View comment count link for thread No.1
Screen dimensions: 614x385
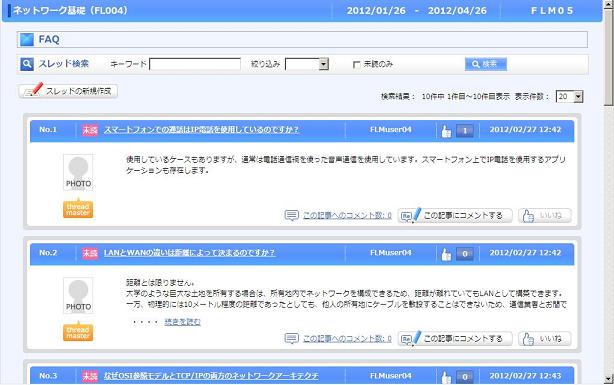347,216
